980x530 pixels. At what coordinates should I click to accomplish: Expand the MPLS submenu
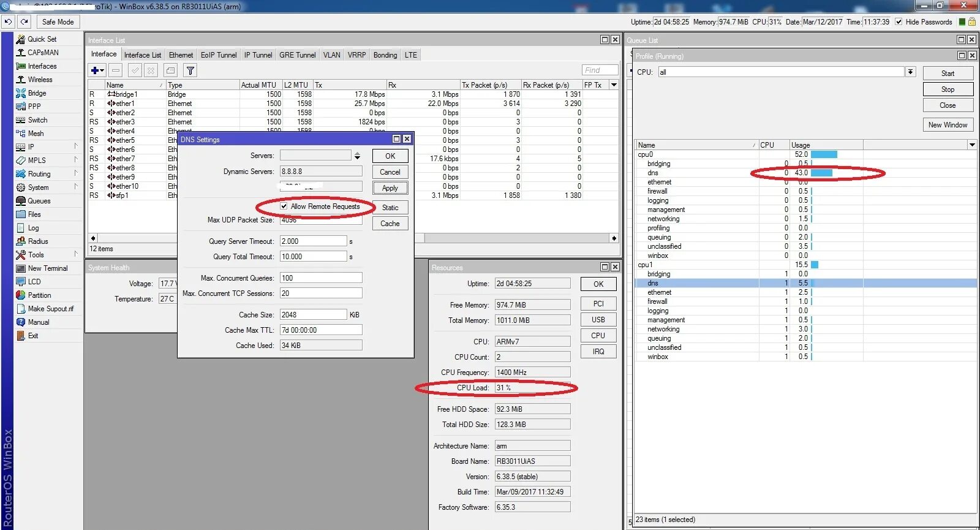point(76,160)
